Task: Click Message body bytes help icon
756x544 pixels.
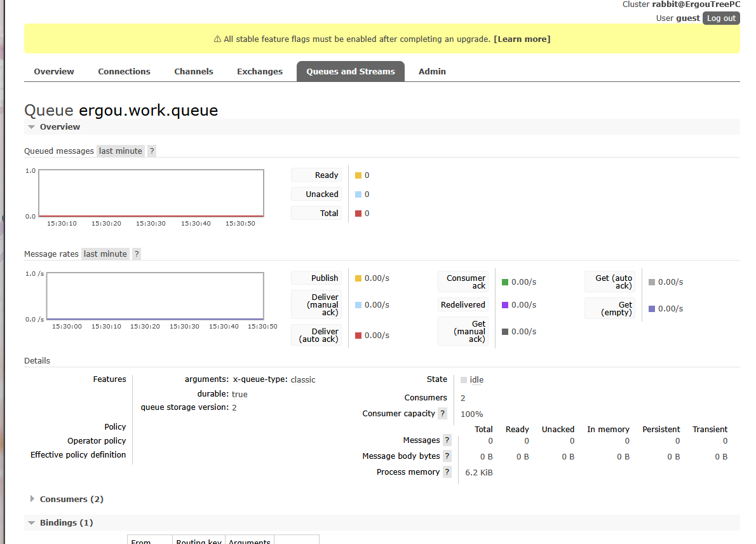Action: (447, 456)
